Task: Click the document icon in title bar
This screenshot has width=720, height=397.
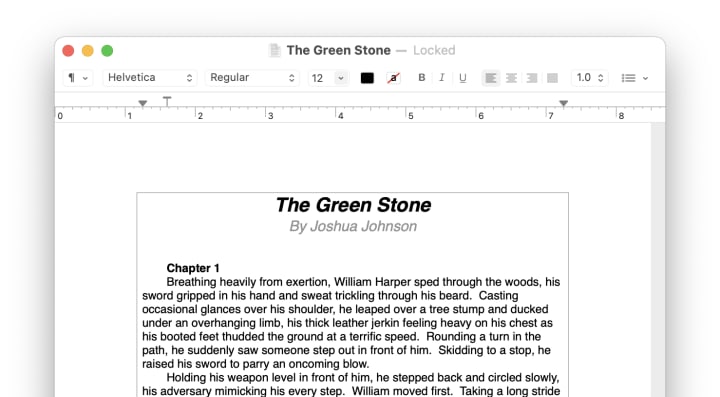Action: (275, 50)
